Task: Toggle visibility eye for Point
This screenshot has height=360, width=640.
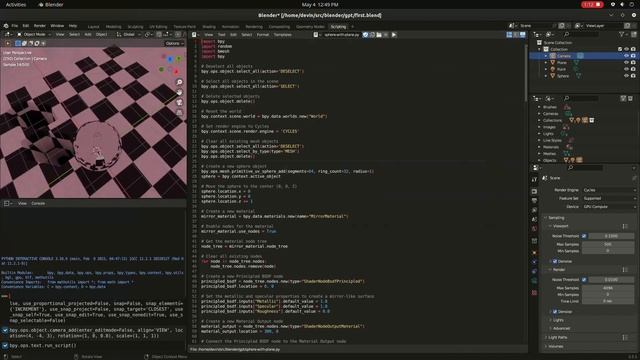Action: (626, 69)
